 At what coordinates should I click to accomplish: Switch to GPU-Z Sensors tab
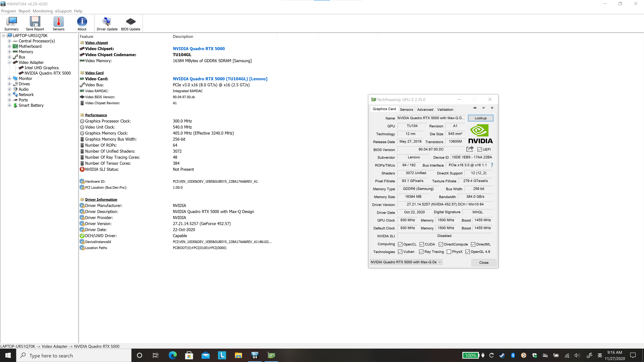click(x=407, y=109)
